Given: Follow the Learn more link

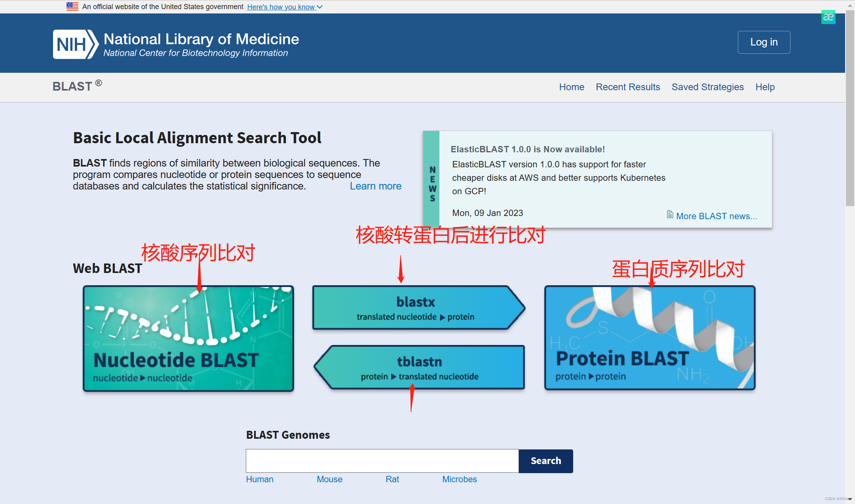Looking at the screenshot, I should [375, 186].
